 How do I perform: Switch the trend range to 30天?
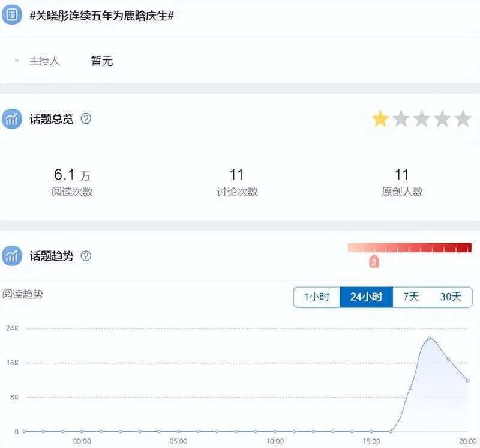pos(451,297)
